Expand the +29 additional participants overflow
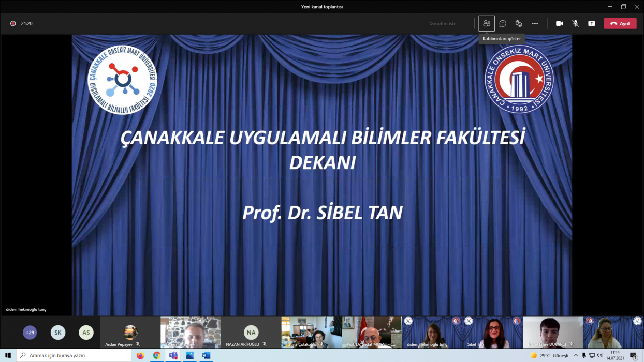The height and width of the screenshot is (362, 644). (x=30, y=333)
